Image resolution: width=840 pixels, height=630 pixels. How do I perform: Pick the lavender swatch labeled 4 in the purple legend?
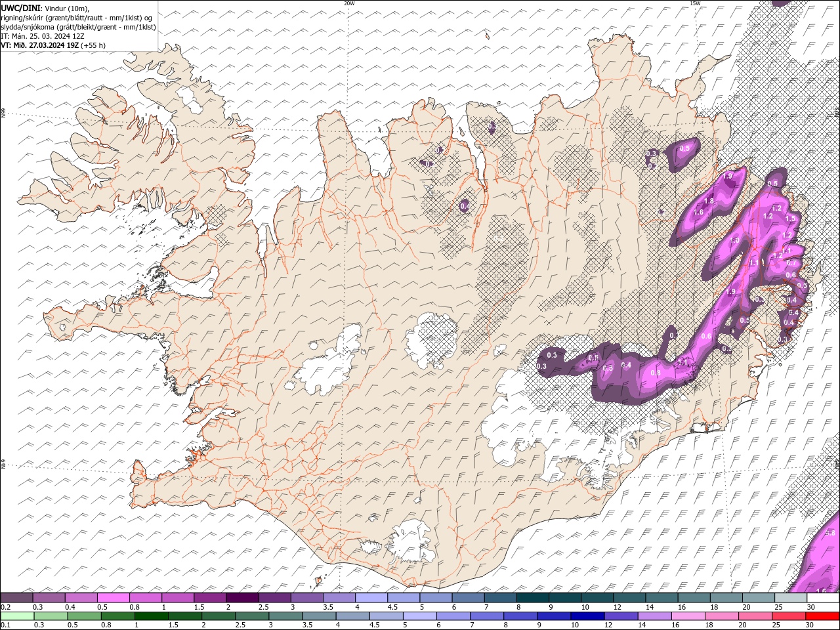[371, 597]
